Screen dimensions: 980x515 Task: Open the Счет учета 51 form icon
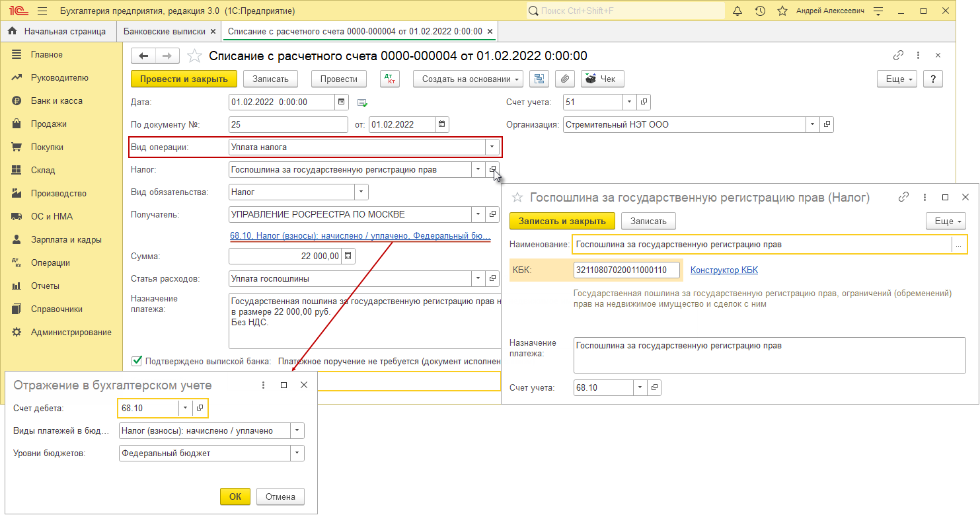click(x=644, y=102)
